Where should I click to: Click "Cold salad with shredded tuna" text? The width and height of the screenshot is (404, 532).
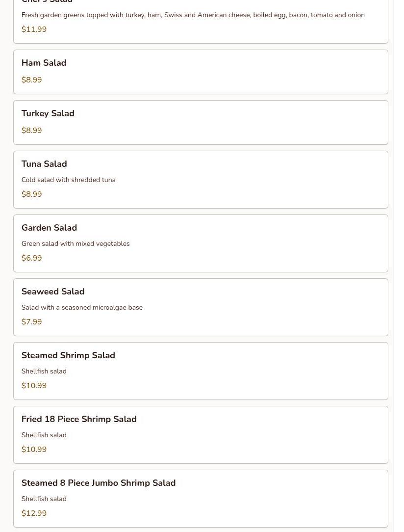[68, 180]
